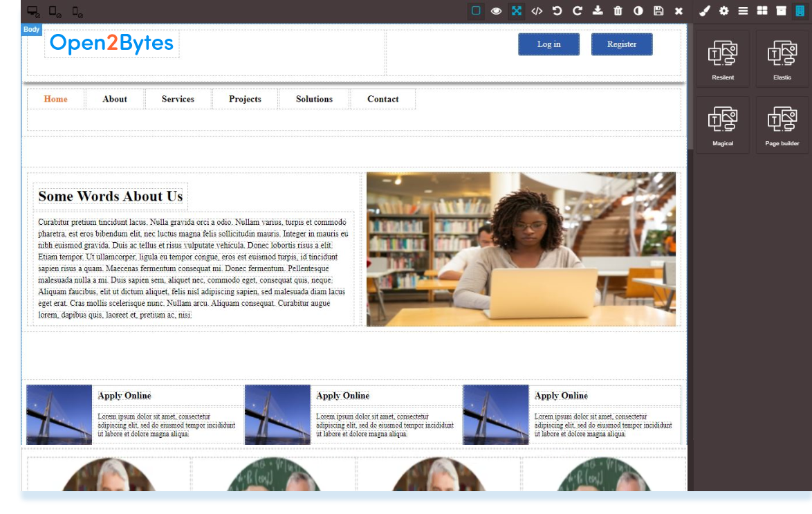Click the X icon in the toolbar
Image resolution: width=812 pixels, height=514 pixels.
pyautogui.click(x=679, y=11)
